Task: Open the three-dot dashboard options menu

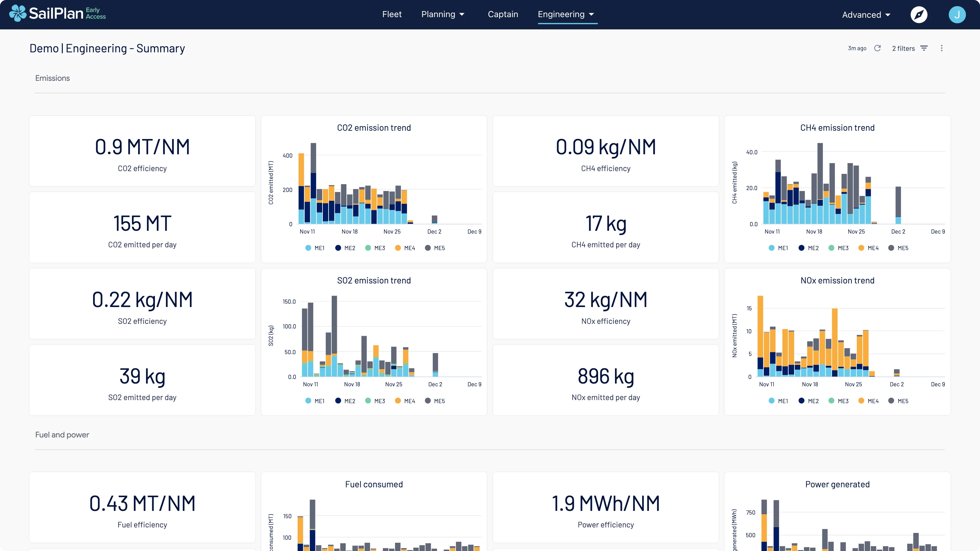Action: [942, 48]
